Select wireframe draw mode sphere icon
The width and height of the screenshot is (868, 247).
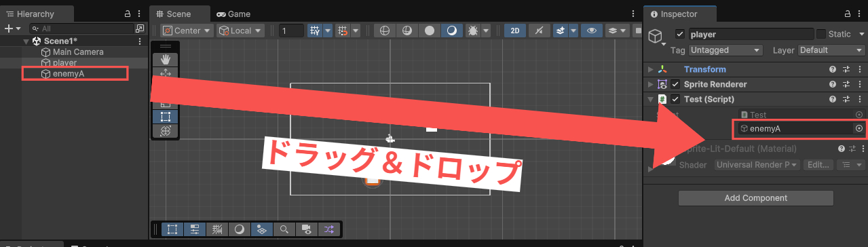coord(385,31)
